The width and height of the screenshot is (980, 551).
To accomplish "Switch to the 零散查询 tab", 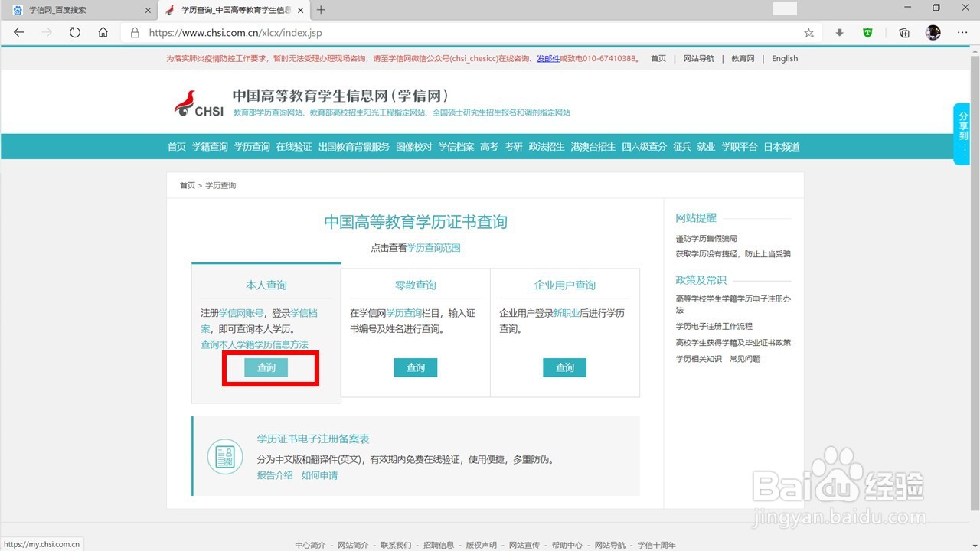I will pos(415,284).
